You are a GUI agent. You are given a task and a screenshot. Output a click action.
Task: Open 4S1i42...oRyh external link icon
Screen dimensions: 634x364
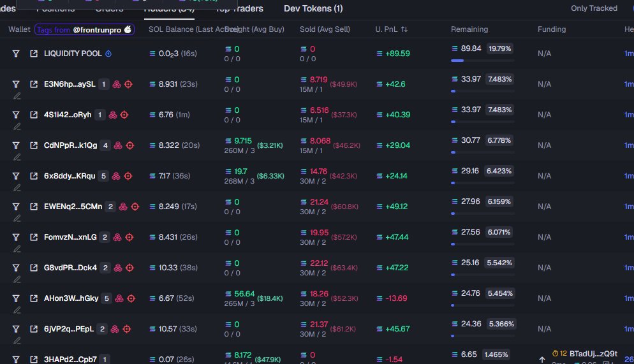point(34,115)
